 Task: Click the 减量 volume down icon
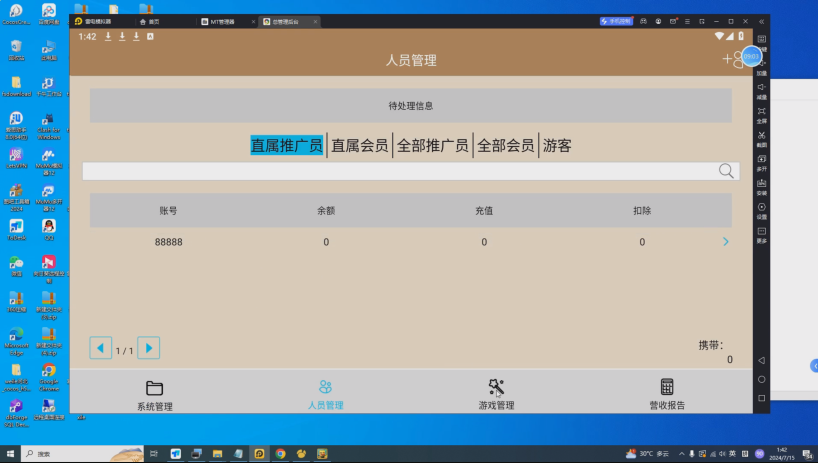(x=762, y=87)
